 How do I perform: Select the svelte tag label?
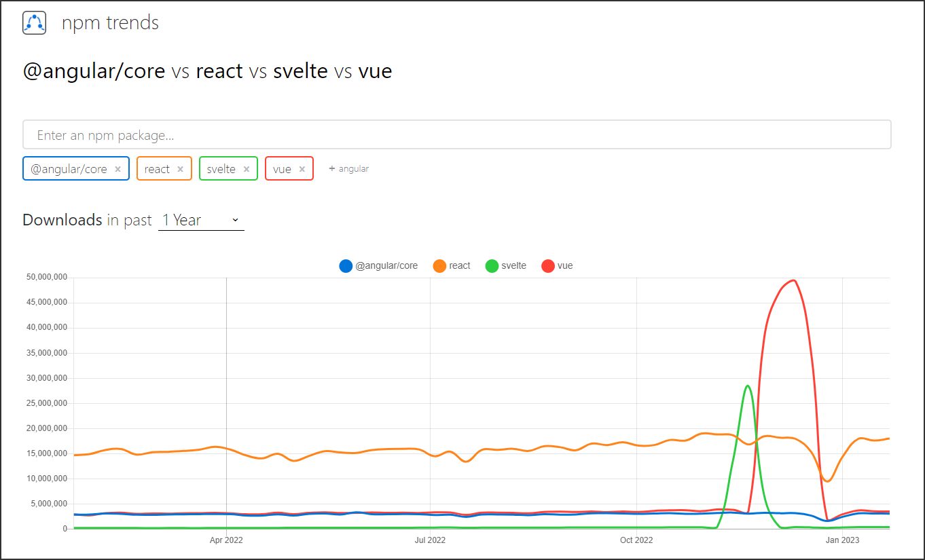tap(221, 169)
